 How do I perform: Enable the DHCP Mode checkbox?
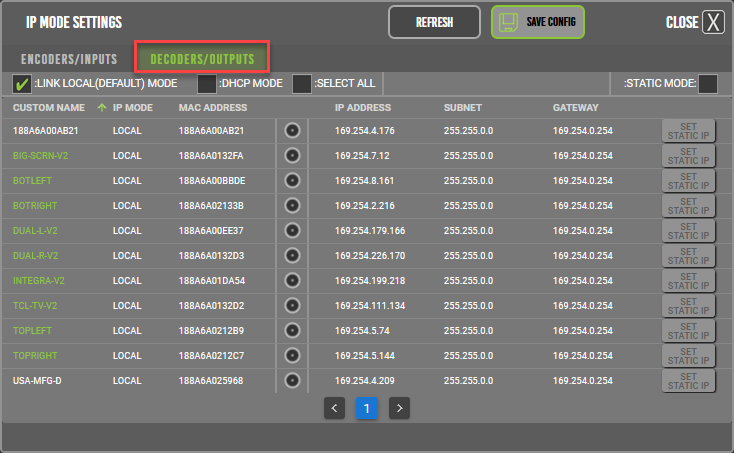coord(207,84)
